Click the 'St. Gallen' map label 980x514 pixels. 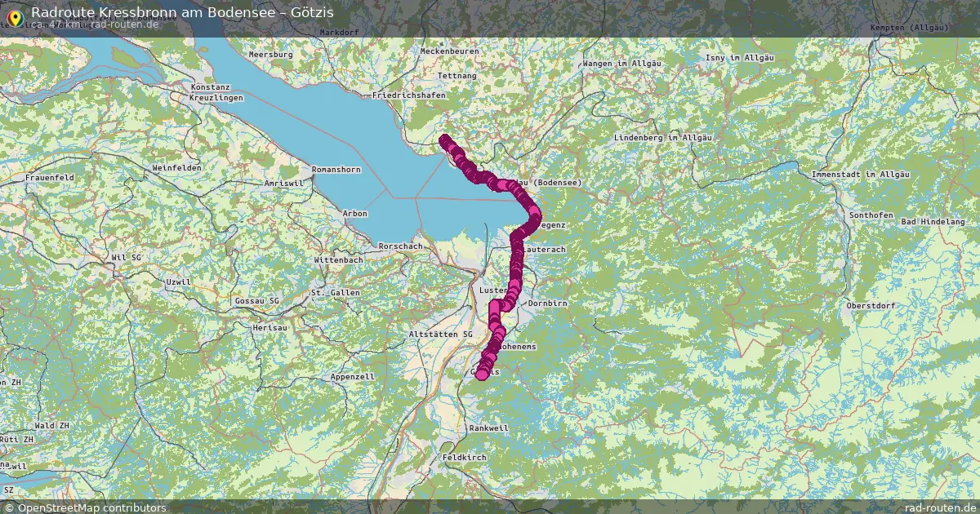[335, 293]
